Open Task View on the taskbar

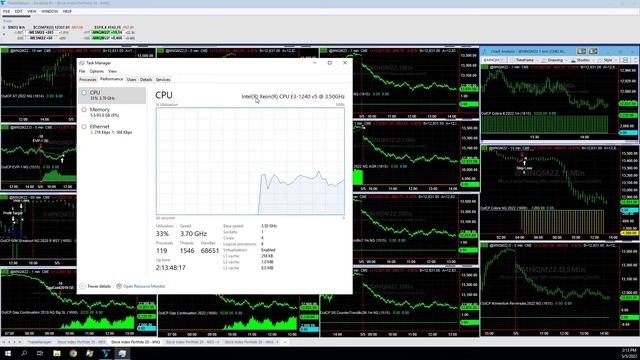pyautogui.click(x=40, y=353)
